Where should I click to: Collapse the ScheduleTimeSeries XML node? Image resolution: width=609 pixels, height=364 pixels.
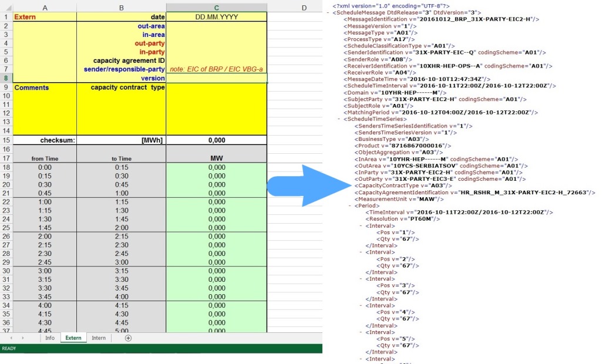pyautogui.click(x=339, y=119)
